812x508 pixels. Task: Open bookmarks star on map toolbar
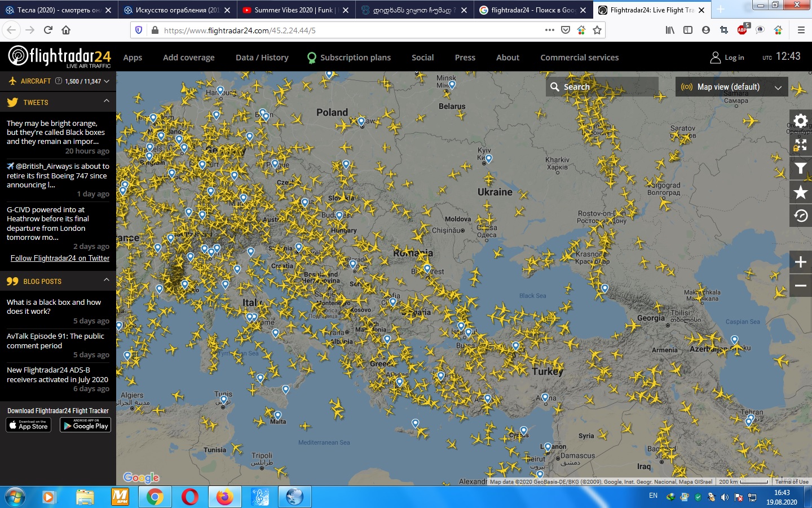point(800,192)
